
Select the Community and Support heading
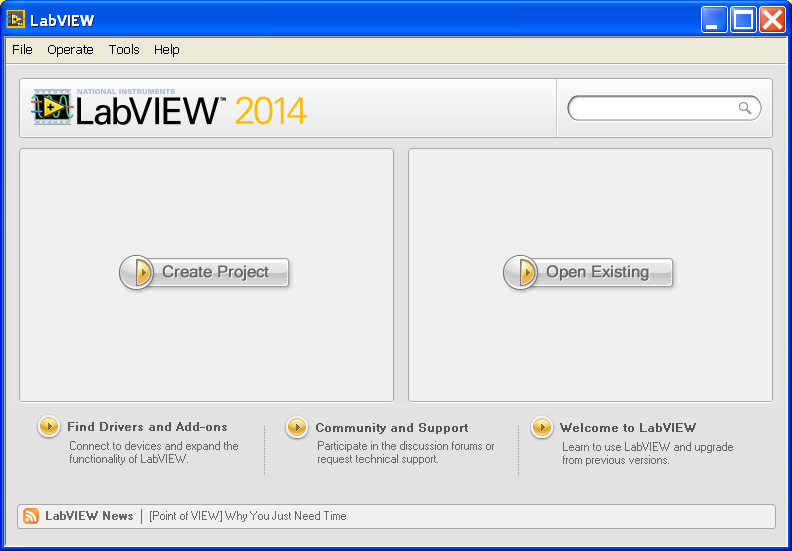[391, 427]
